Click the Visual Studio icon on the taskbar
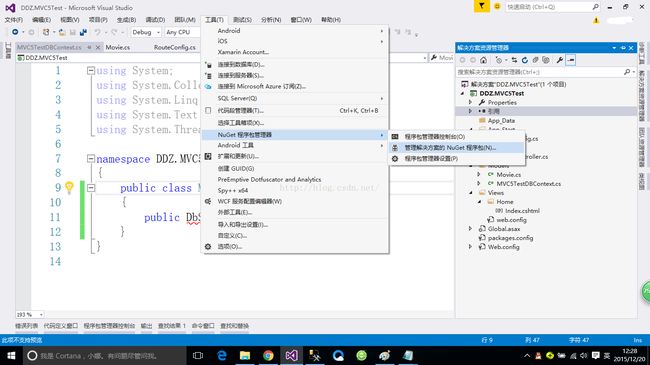Screen dimensions: 650x365 pyautogui.click(x=291, y=355)
